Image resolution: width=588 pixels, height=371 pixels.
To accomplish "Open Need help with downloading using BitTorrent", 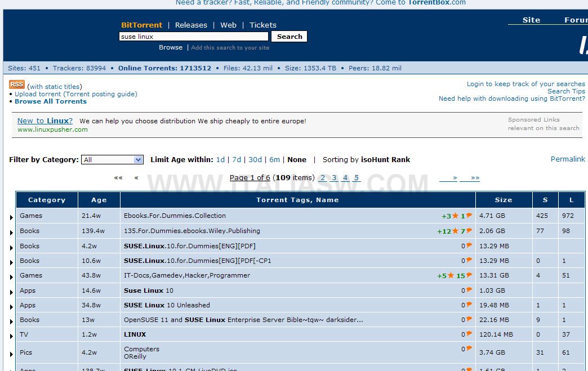I will 511,99.
